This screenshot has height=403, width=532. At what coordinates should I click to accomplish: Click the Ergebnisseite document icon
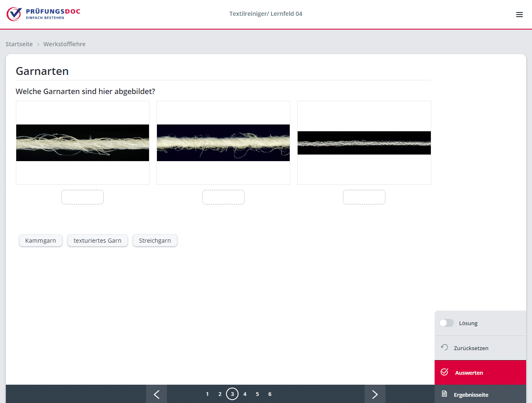444,394
